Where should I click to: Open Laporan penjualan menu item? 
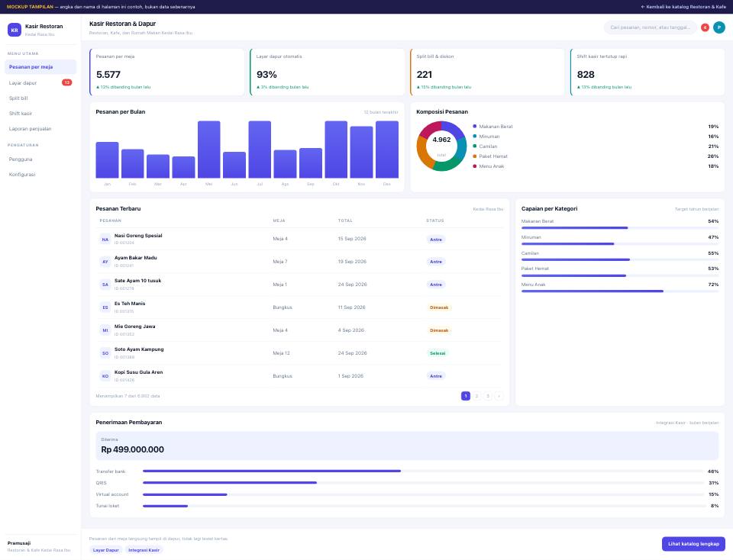tap(40, 128)
